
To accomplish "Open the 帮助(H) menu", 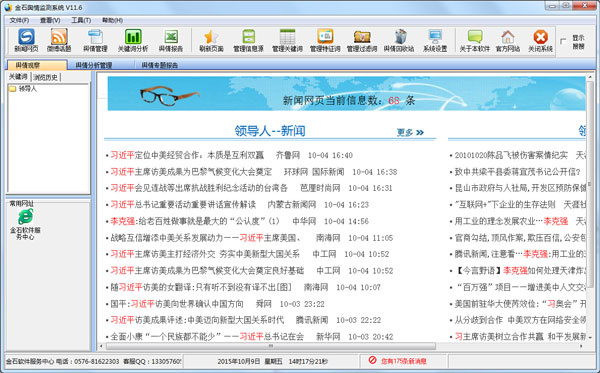I will click(x=112, y=20).
